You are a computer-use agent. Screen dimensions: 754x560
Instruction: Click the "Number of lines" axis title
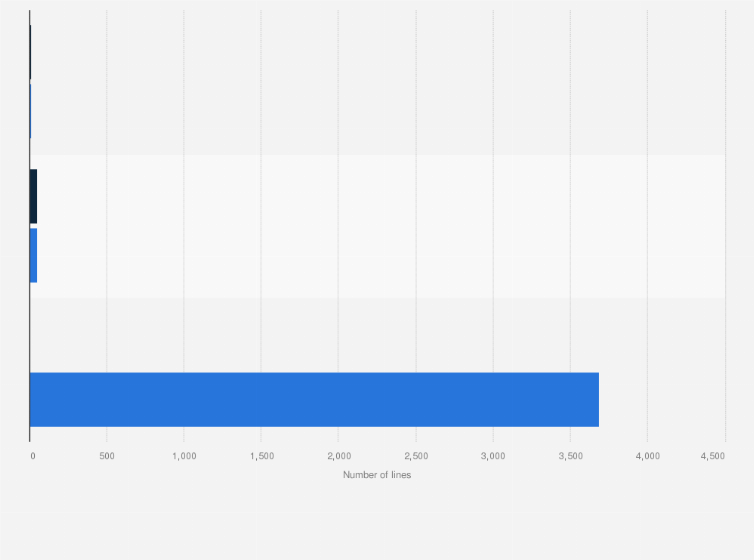[377, 475]
